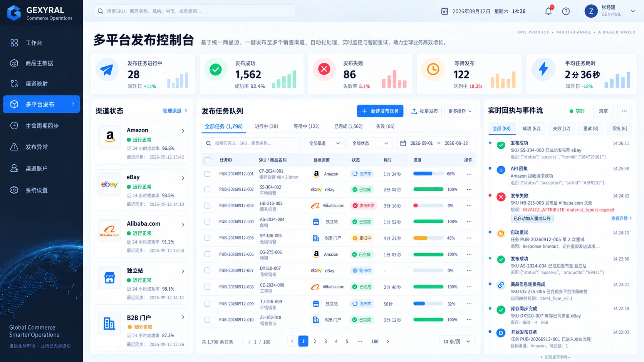The width and height of the screenshot is (644, 362).
Task: Click the red X icon in 发布失败 card
Action: point(324,69)
